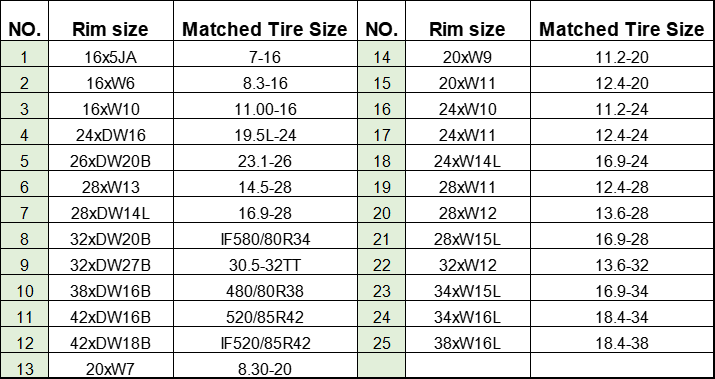The height and width of the screenshot is (379, 715).
Task: Select rim size 24xDW16 cell
Action: (111, 133)
